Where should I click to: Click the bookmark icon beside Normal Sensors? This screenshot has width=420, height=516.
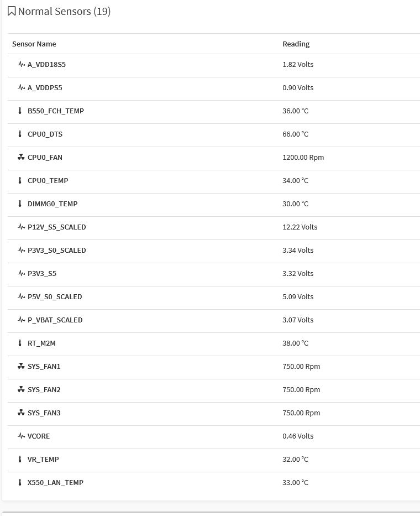coord(12,12)
